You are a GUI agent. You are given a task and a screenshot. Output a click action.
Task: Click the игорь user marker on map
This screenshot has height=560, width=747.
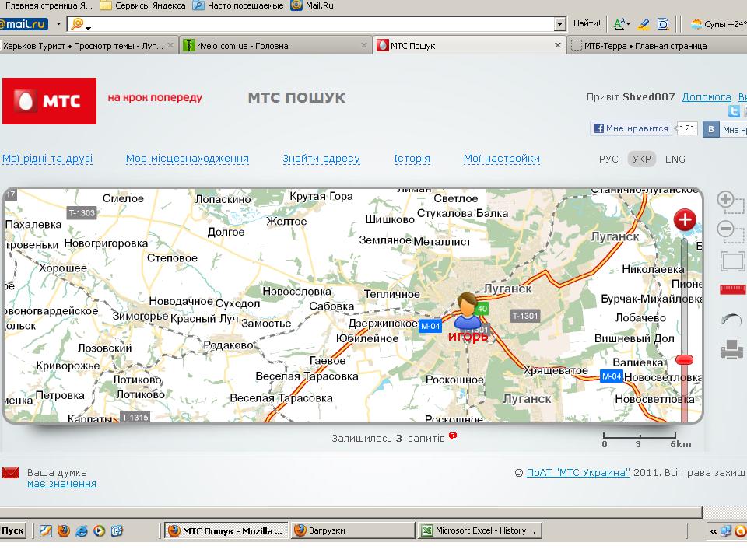468,312
